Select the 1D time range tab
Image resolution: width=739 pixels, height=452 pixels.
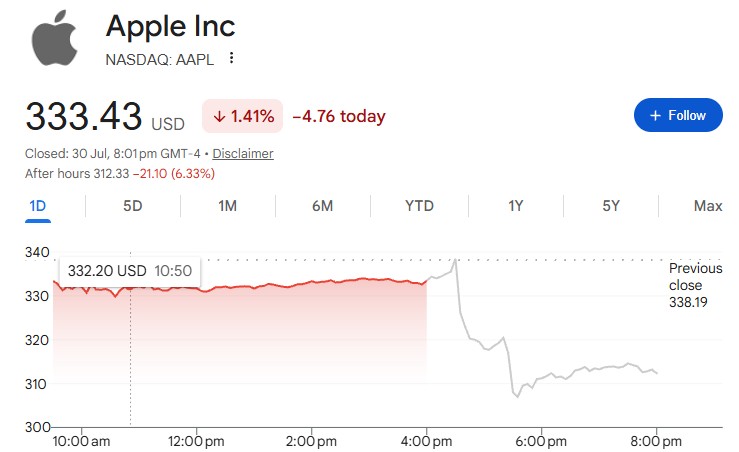(x=38, y=206)
